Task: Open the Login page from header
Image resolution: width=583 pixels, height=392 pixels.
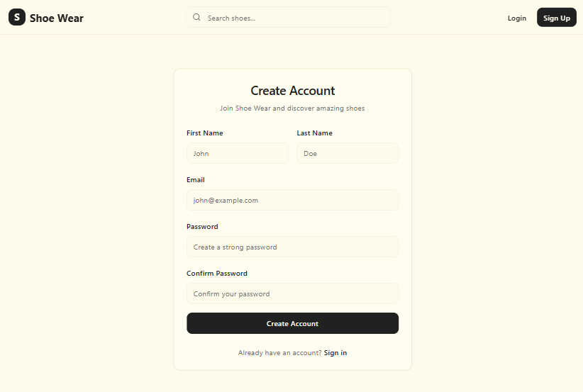Action: (517, 18)
